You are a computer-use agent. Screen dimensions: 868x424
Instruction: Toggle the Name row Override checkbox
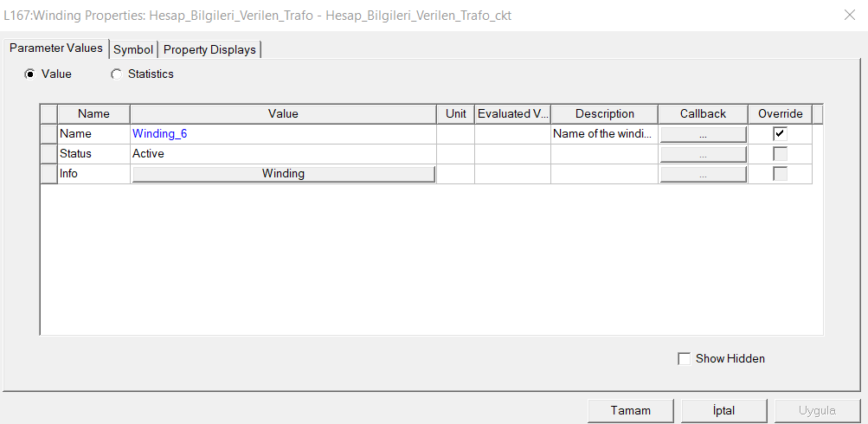coord(781,134)
